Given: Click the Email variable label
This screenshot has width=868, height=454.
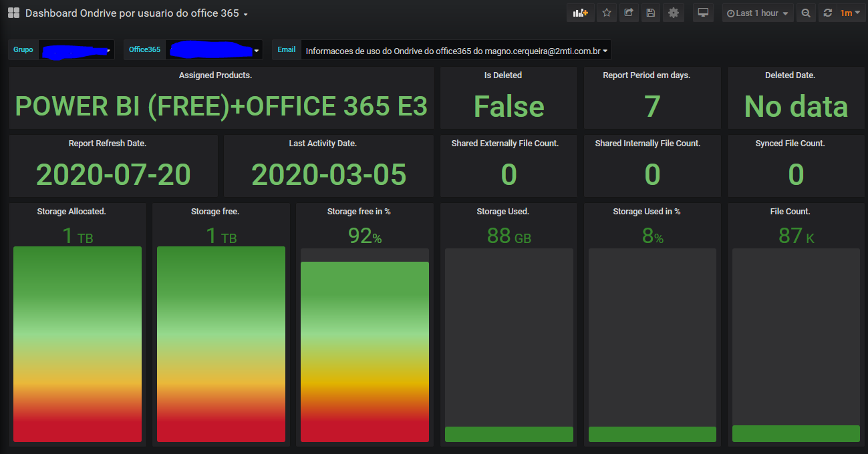Looking at the screenshot, I should click(287, 50).
